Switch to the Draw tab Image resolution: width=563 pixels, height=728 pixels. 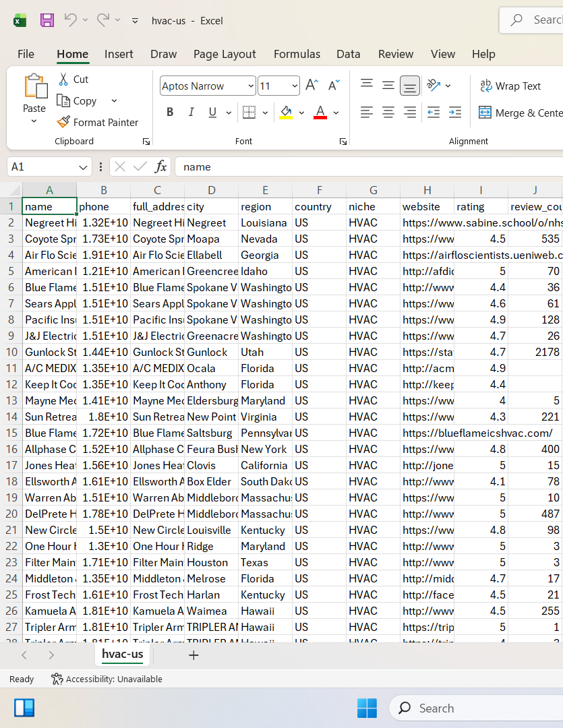pyautogui.click(x=164, y=54)
